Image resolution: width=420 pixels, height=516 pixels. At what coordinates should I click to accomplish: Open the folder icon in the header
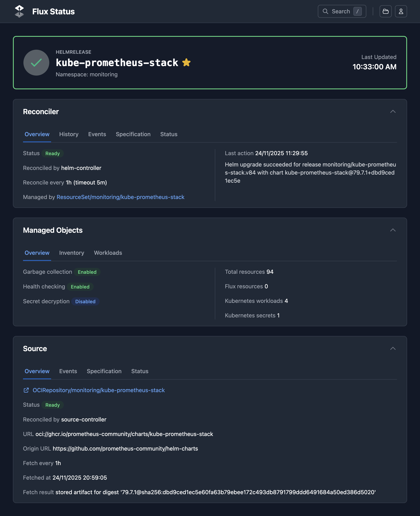386,11
